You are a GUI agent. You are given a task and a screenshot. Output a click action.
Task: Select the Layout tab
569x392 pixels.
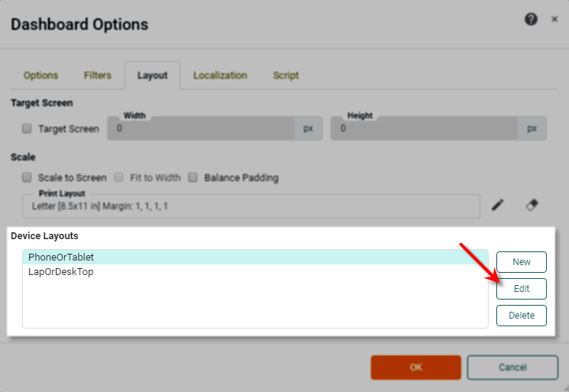[152, 76]
